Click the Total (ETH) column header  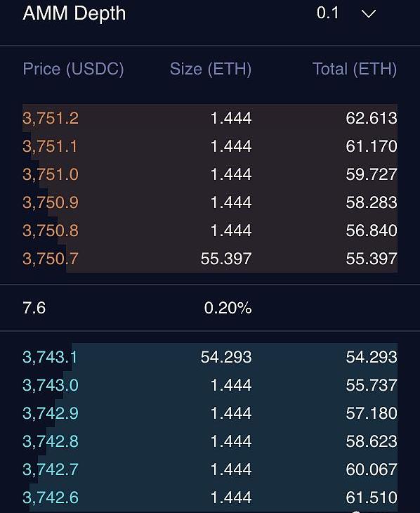point(355,69)
